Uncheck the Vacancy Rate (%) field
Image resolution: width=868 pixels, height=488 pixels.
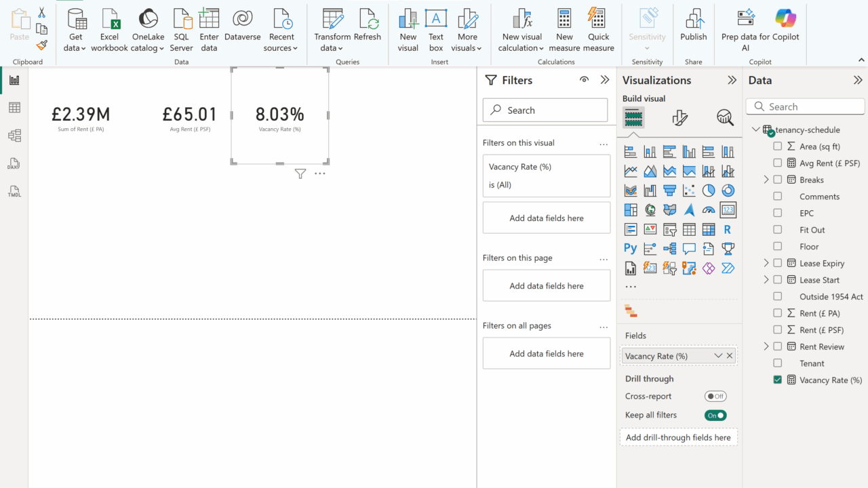(778, 380)
